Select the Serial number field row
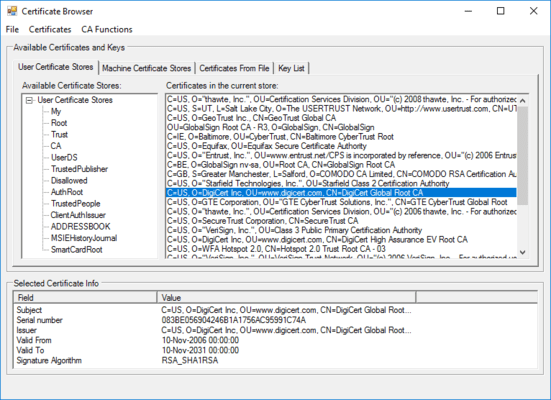 pos(276,320)
